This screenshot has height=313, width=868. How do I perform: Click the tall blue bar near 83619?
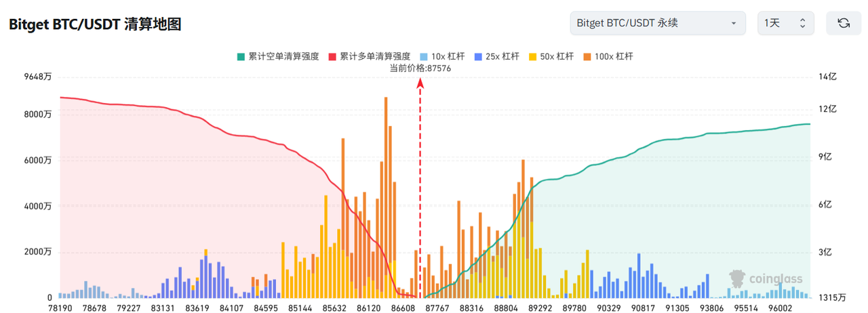pyautogui.click(x=204, y=274)
